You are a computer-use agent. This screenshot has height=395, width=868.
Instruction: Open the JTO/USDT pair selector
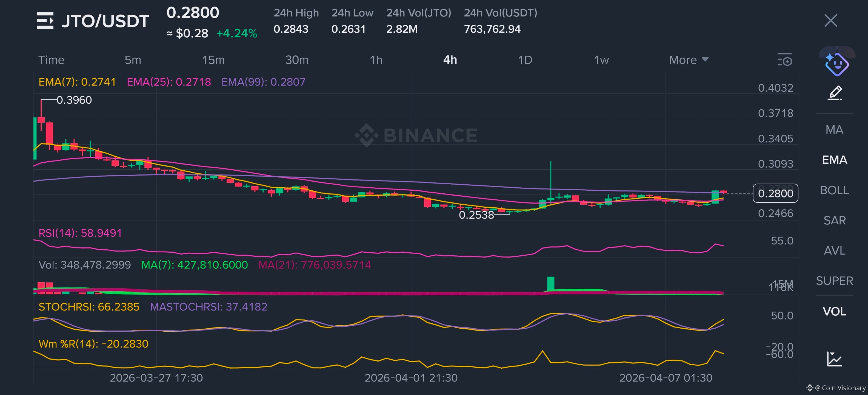point(105,21)
